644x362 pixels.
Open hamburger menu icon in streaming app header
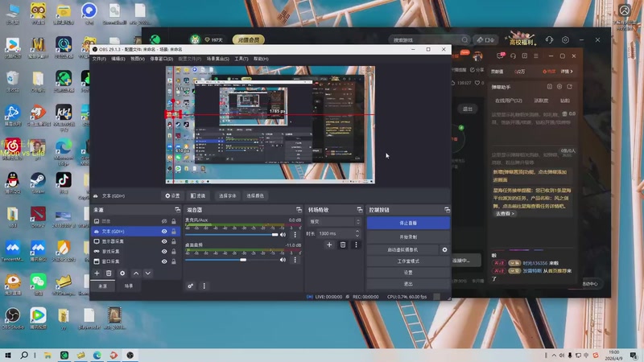click(536, 56)
